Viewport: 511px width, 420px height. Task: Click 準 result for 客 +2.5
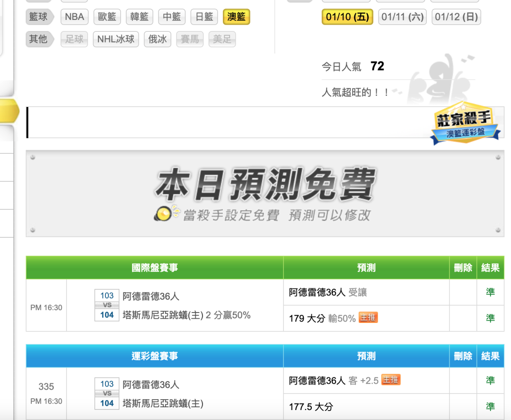pos(491,380)
